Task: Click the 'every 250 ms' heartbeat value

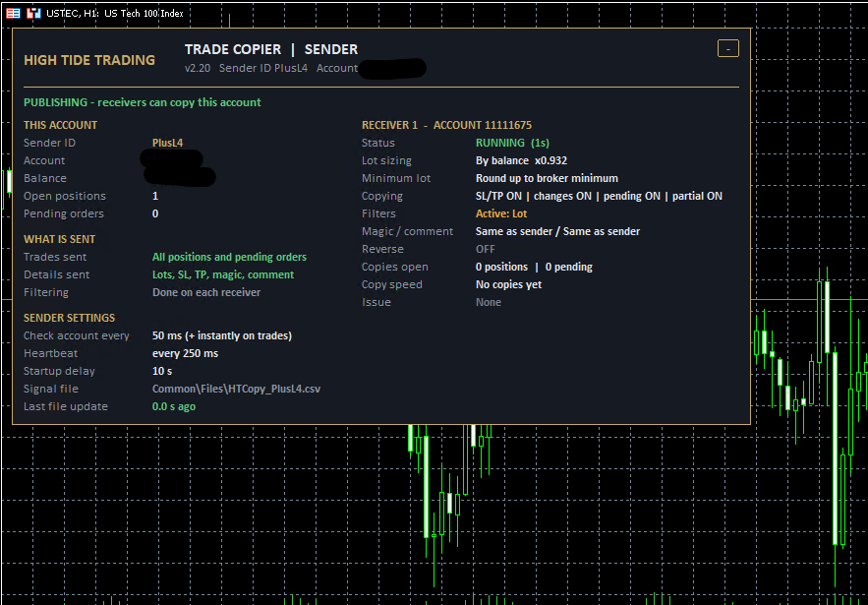Action: 186,353
